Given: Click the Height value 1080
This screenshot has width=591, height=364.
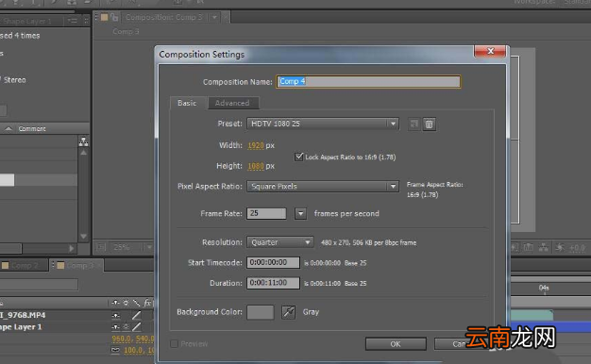Looking at the screenshot, I should (256, 166).
